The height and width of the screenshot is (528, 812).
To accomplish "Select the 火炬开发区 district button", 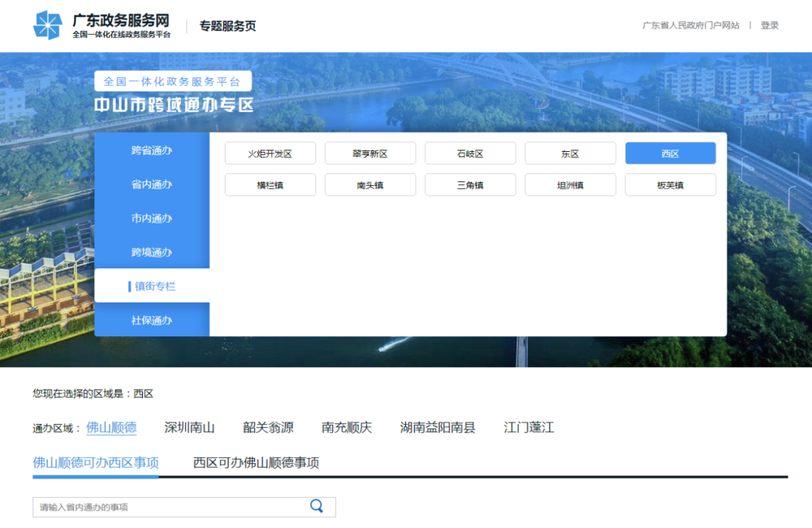I will point(270,153).
